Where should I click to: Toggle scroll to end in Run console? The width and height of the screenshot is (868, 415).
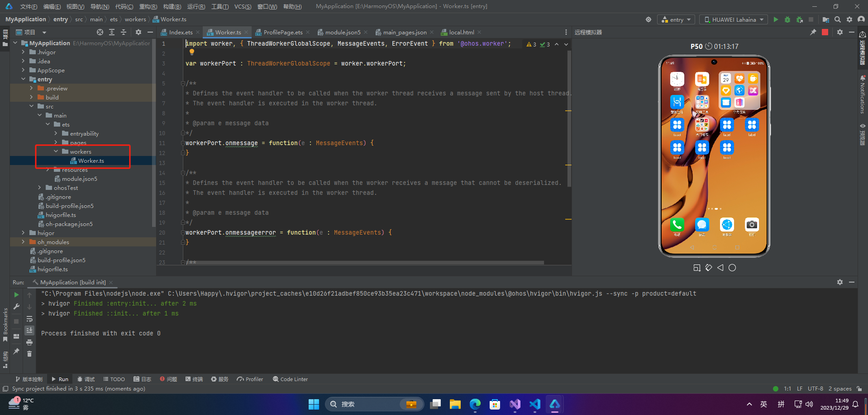(29, 330)
